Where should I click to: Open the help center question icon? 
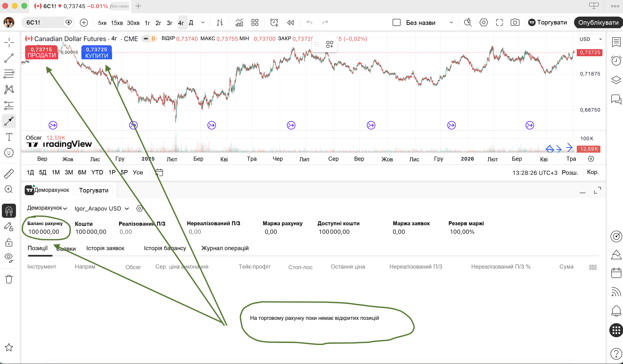tap(616, 354)
